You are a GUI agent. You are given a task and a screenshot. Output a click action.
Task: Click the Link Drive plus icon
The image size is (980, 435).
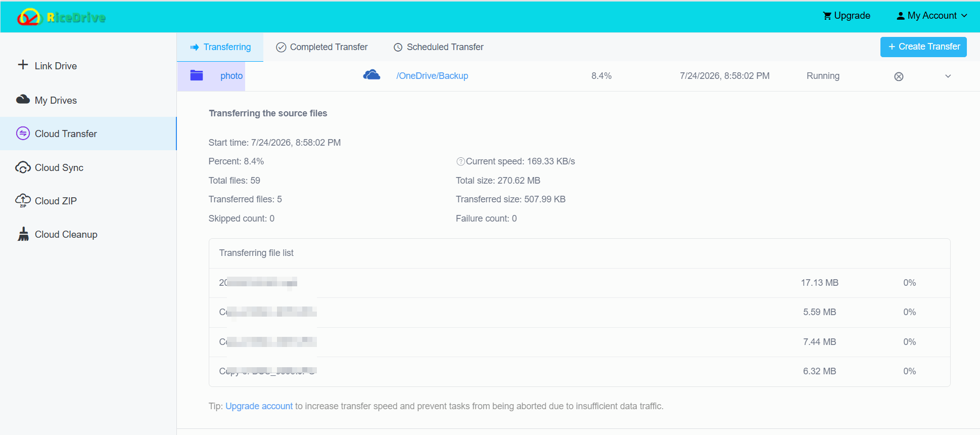pos(23,65)
